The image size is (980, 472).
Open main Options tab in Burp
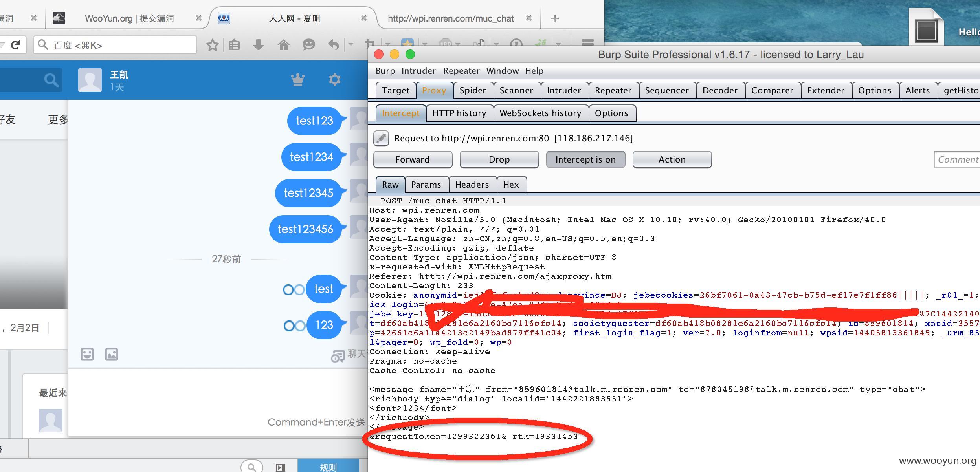(x=875, y=90)
